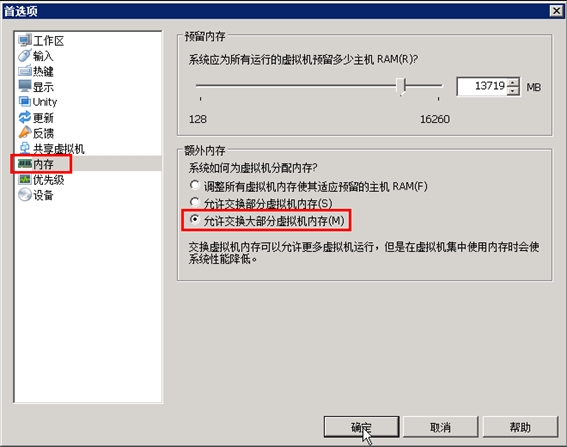Screen dimensions: 567x447
Task: Click the reserved RAM slider handle
Action: pos(401,86)
